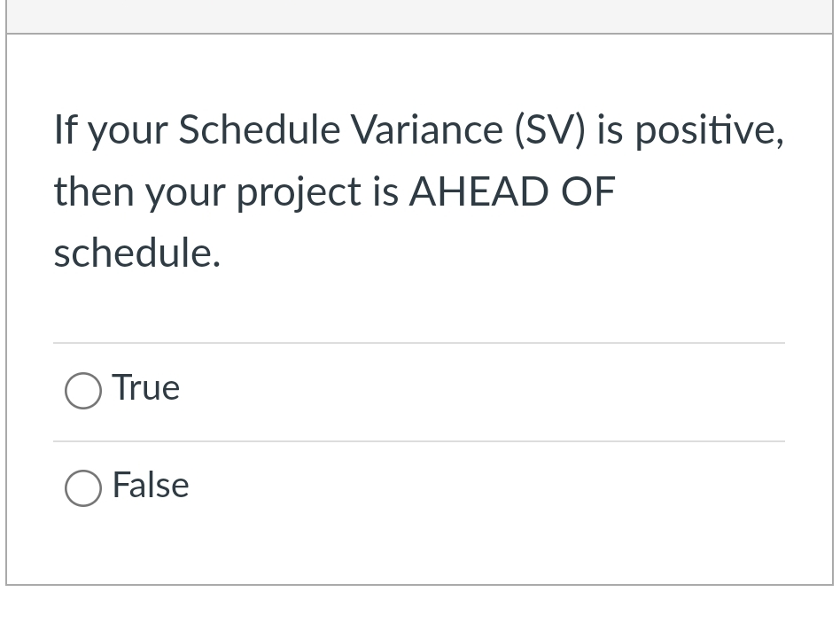This screenshot has height=631, width=840.
Task: Click the word schedule in the question
Action: [131, 253]
